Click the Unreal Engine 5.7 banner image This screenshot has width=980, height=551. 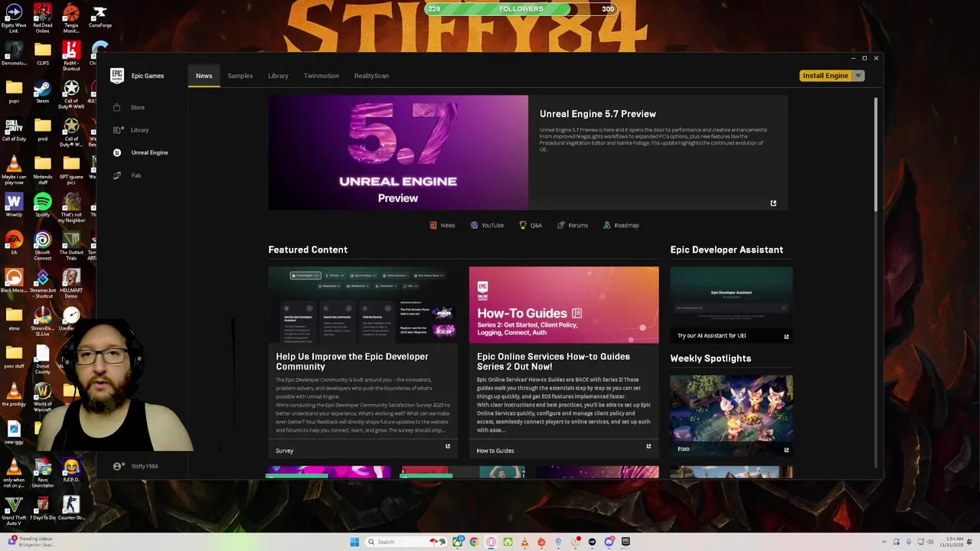[398, 152]
